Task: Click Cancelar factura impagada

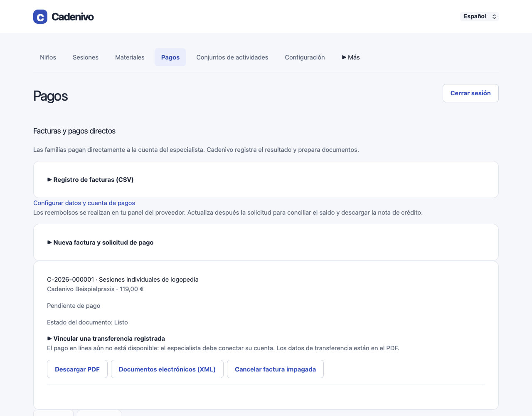Action: point(275,369)
